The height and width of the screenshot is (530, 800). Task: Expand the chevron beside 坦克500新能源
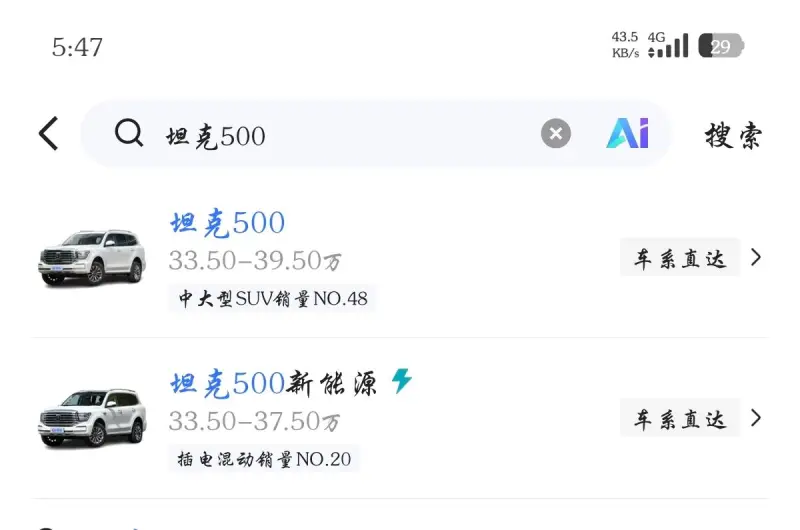tap(756, 417)
